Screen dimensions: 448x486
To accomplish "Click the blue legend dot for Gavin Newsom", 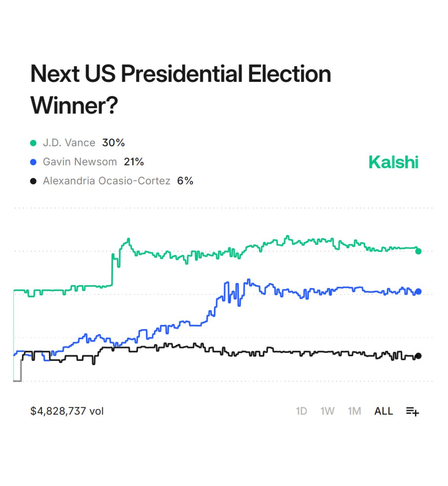I will pyautogui.click(x=33, y=162).
